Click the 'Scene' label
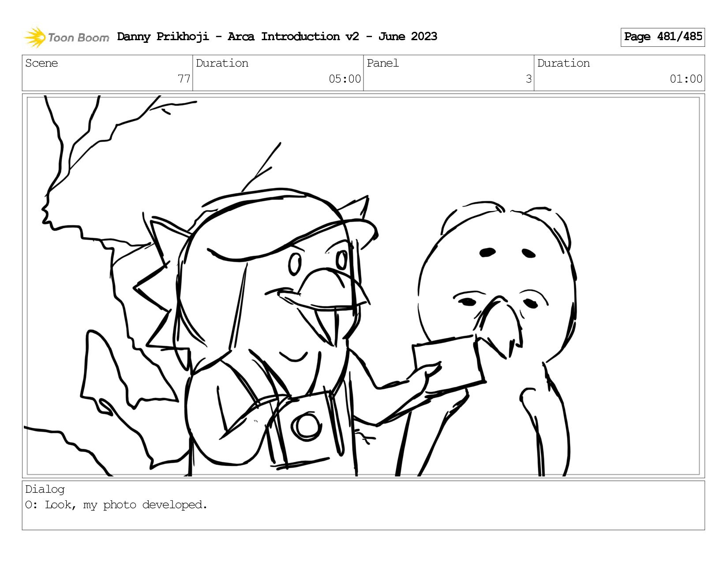 (x=41, y=63)
